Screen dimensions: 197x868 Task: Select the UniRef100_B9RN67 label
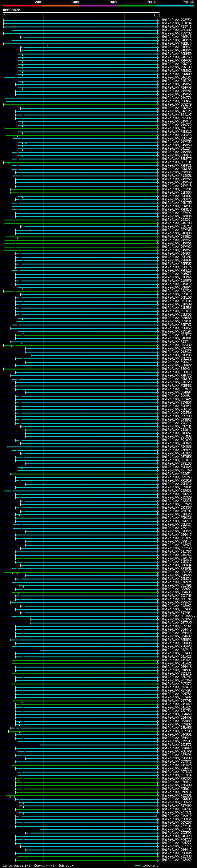coord(177,101)
